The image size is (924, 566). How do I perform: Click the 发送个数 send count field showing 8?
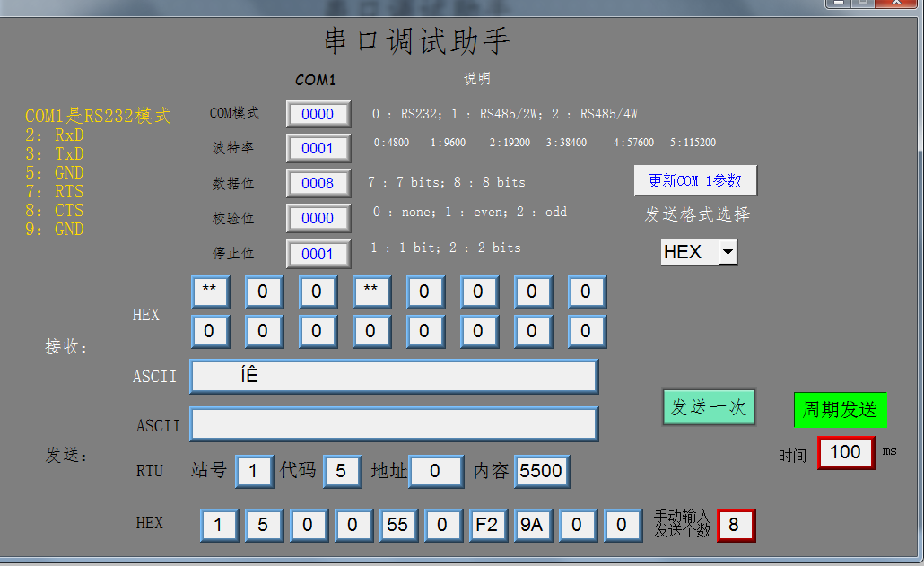pos(735,525)
